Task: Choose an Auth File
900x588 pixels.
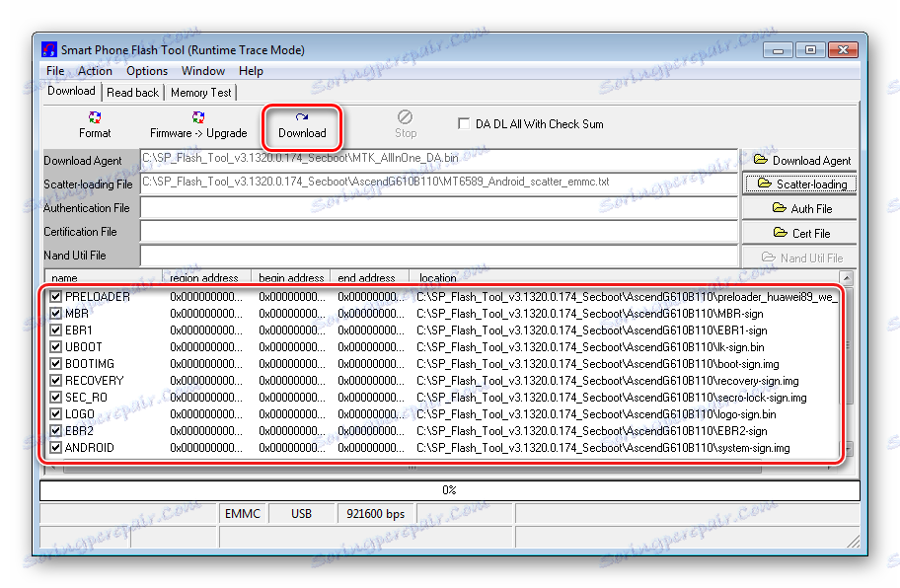Action: 799,209
